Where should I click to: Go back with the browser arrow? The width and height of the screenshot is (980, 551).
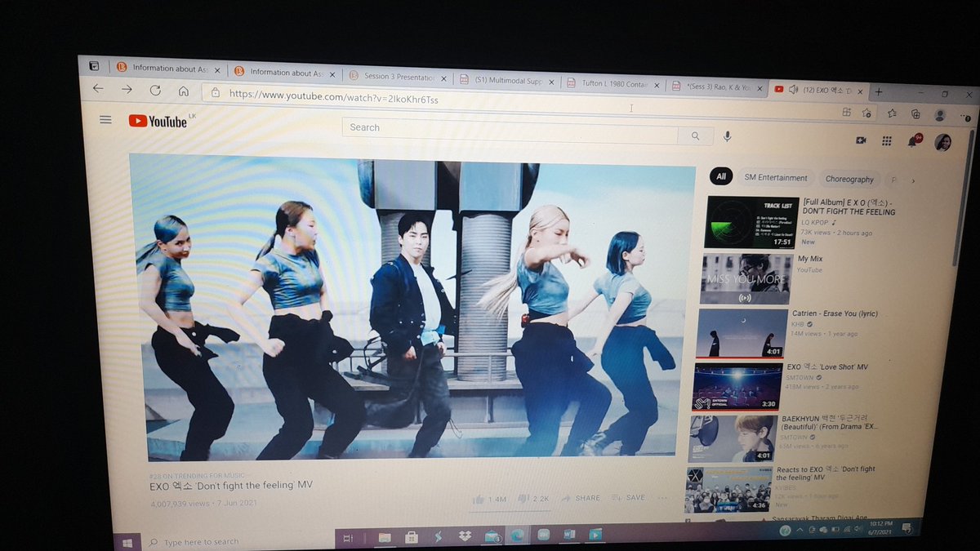pyautogui.click(x=99, y=88)
